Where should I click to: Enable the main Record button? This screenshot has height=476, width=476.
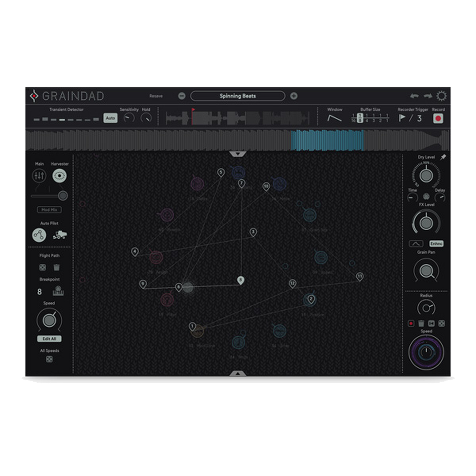(438, 118)
